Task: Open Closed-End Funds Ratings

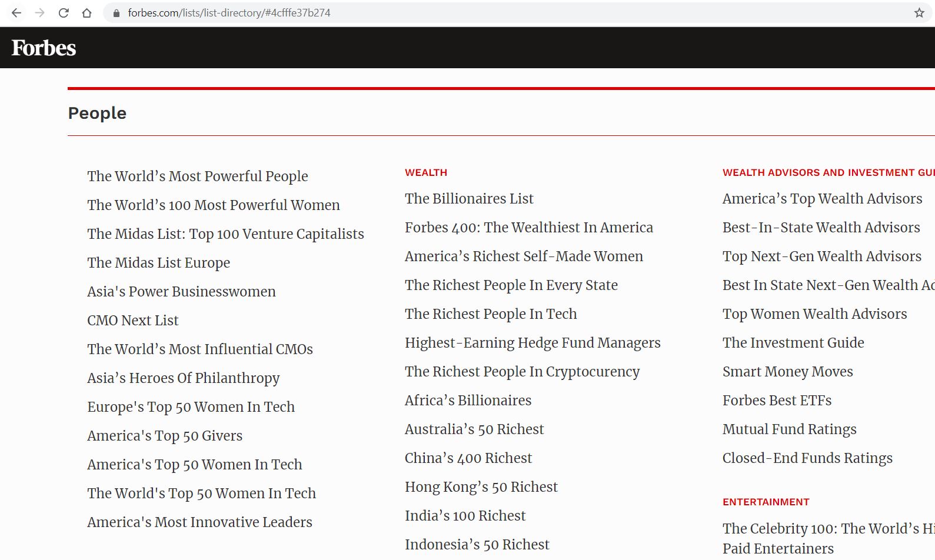Action: [x=808, y=458]
